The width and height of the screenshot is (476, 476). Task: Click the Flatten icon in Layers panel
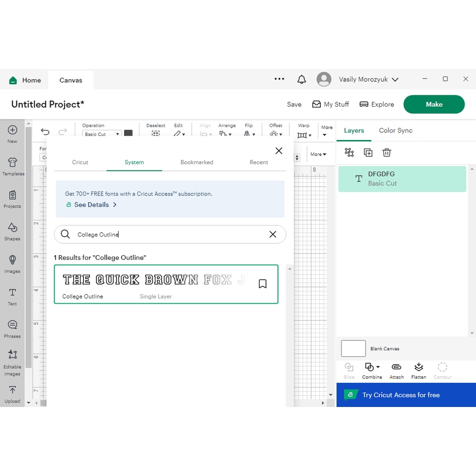pos(418,367)
